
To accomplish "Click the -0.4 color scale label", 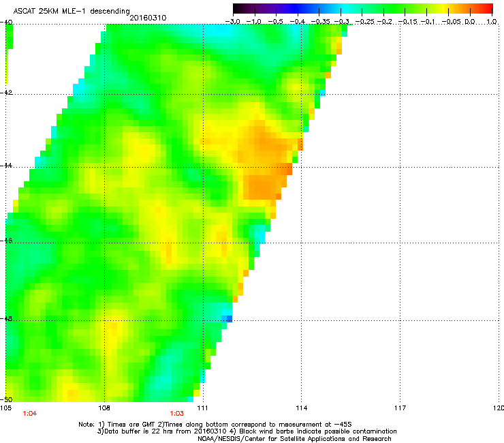I will 298,22.
